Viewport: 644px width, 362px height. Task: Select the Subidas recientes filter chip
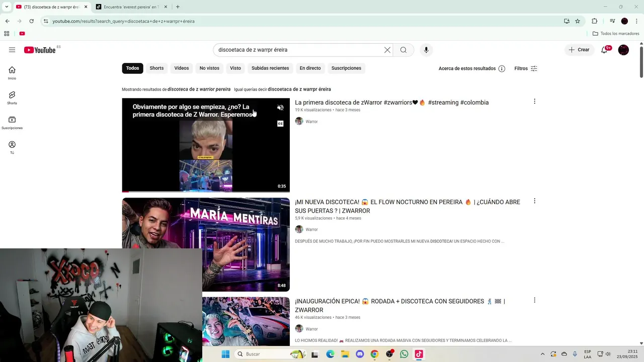(x=270, y=68)
